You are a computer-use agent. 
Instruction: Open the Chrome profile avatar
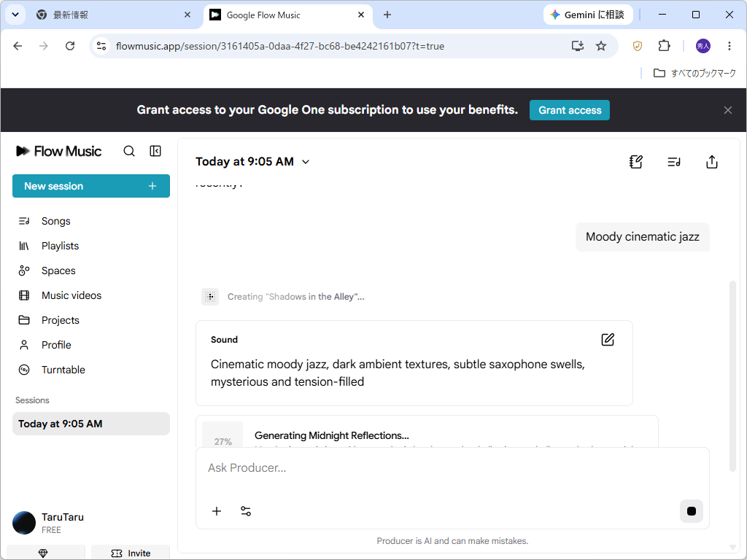[703, 46]
